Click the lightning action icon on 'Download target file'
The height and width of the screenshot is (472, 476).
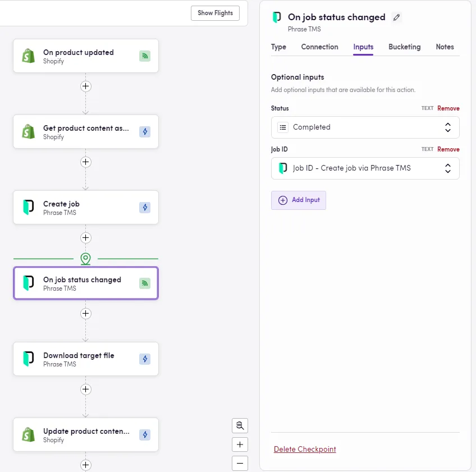(145, 359)
